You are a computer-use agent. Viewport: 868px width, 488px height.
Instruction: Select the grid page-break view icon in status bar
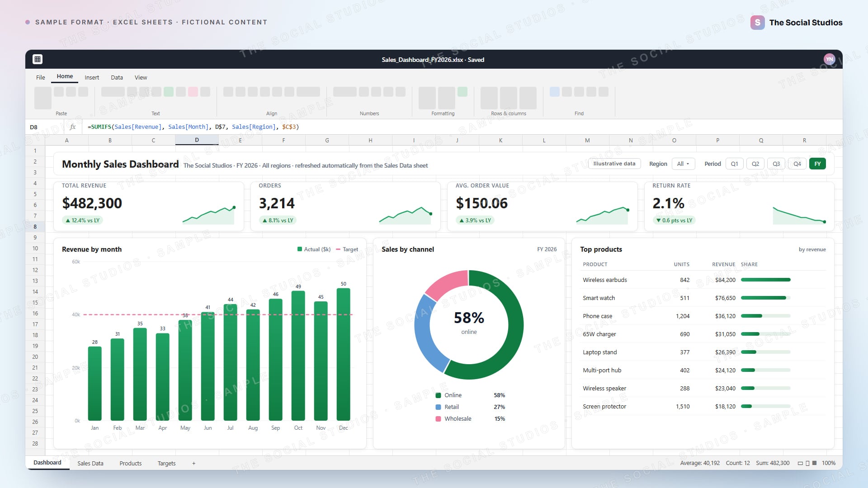814,463
